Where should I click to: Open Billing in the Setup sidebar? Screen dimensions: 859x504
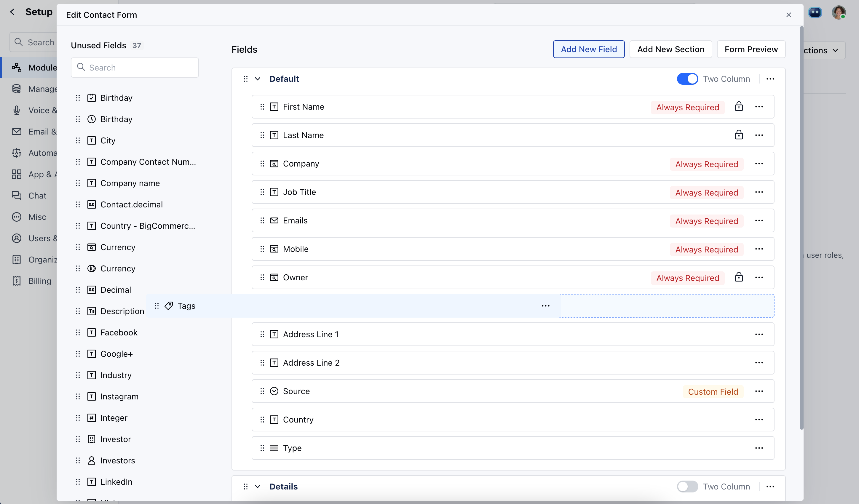coord(39,281)
